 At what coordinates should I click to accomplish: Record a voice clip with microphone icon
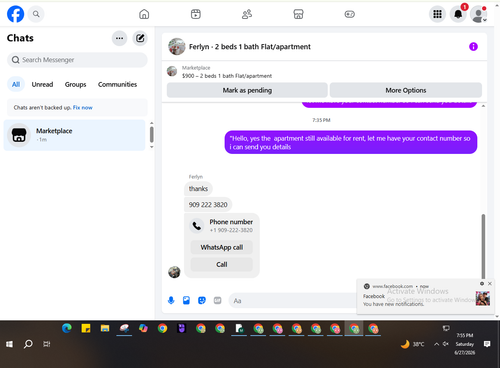171,300
